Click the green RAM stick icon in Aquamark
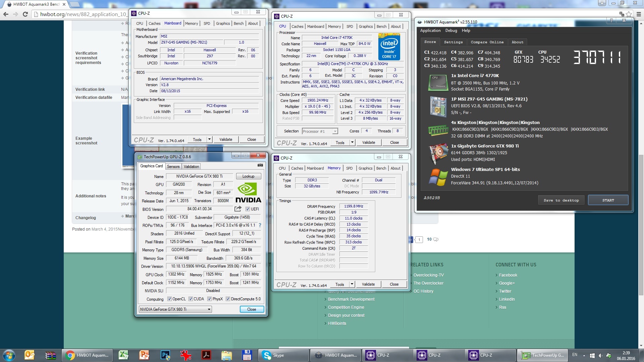Screen dimensions: 644x362 pos(438,130)
